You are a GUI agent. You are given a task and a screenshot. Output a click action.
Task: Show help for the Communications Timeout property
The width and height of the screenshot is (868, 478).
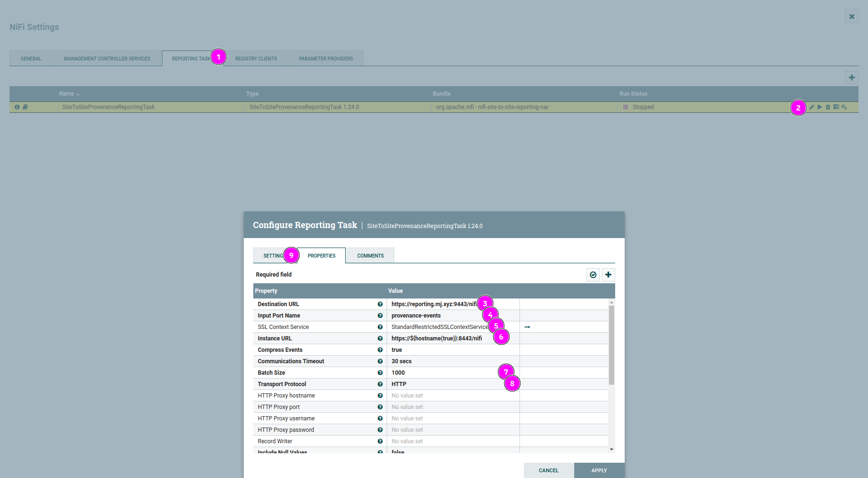click(x=380, y=361)
